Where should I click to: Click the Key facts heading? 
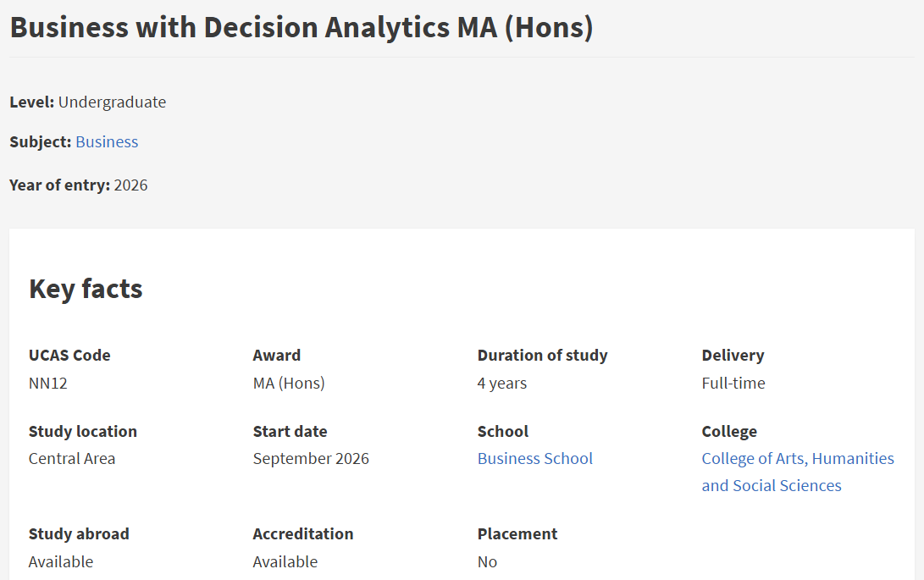pos(86,289)
